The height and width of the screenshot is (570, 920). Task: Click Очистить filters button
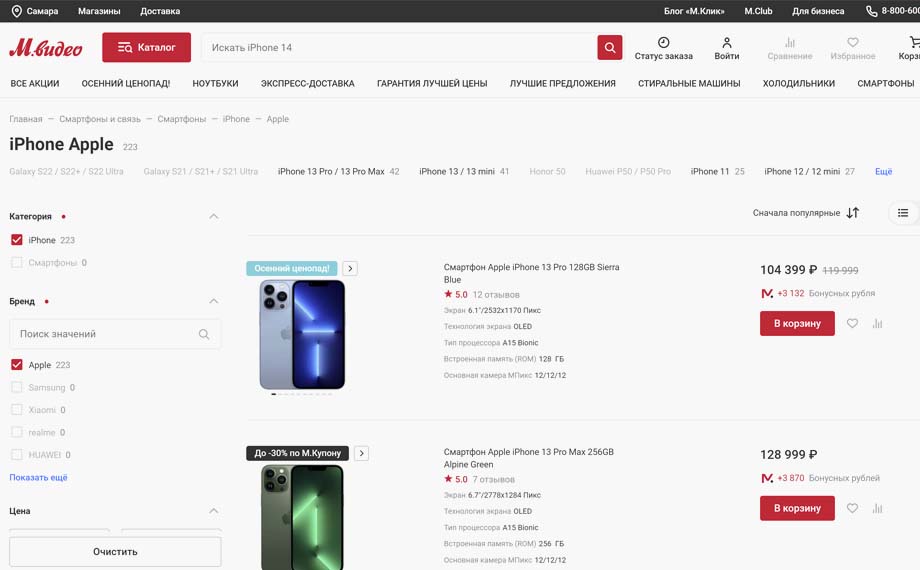pos(115,552)
